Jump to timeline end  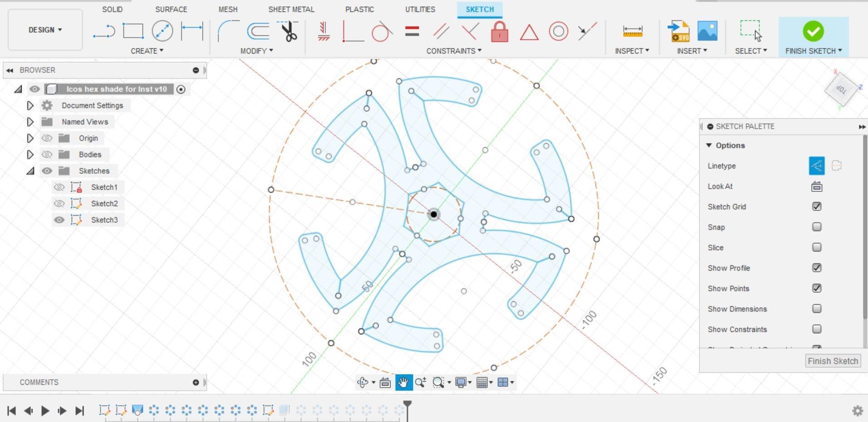click(79, 411)
